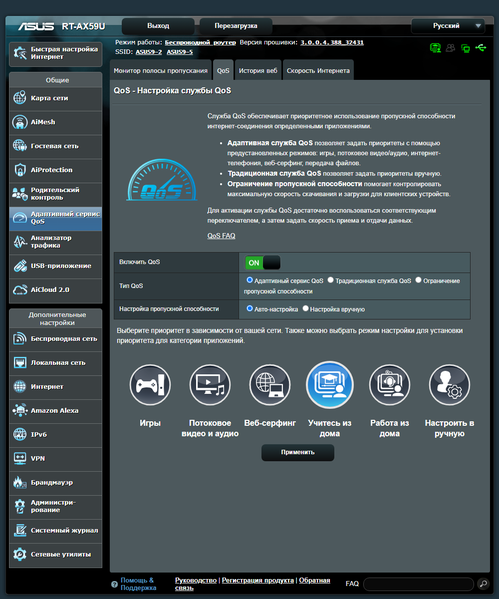Viewport: 499px width, 599px height.
Task: Open the QoS FAQ link
Action: click(221, 236)
